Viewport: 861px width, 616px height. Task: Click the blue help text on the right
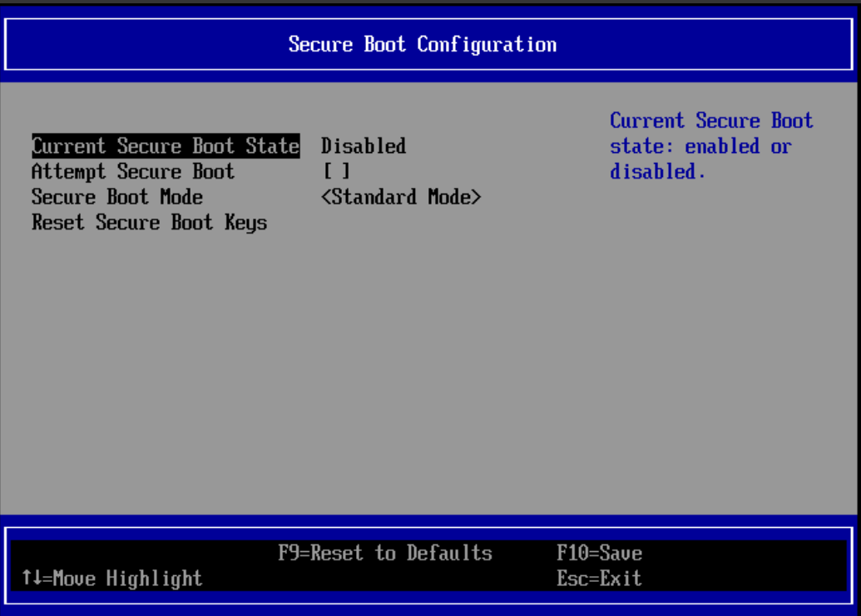tap(711, 146)
